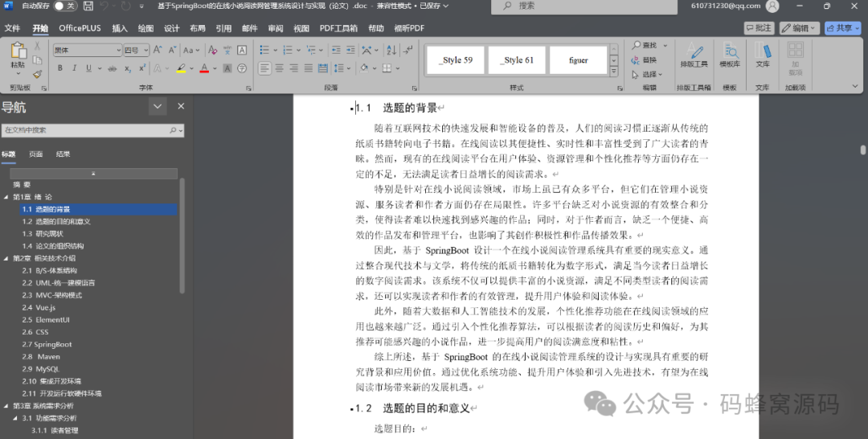
Task: Select the Format Painter brush icon
Action: tap(37, 74)
